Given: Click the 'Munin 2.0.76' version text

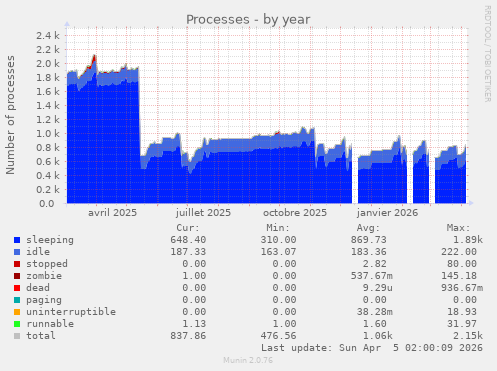Looking at the screenshot, I should (x=248, y=360).
